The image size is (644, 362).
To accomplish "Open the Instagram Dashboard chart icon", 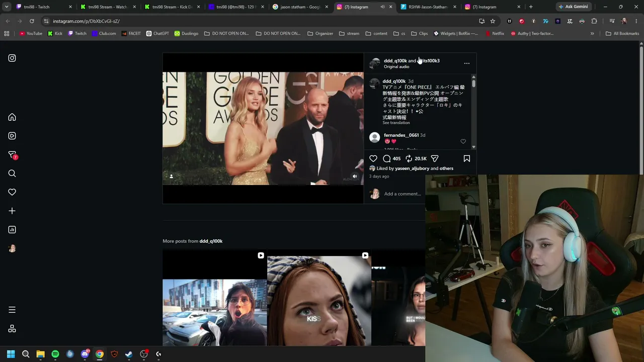I will tap(12, 230).
